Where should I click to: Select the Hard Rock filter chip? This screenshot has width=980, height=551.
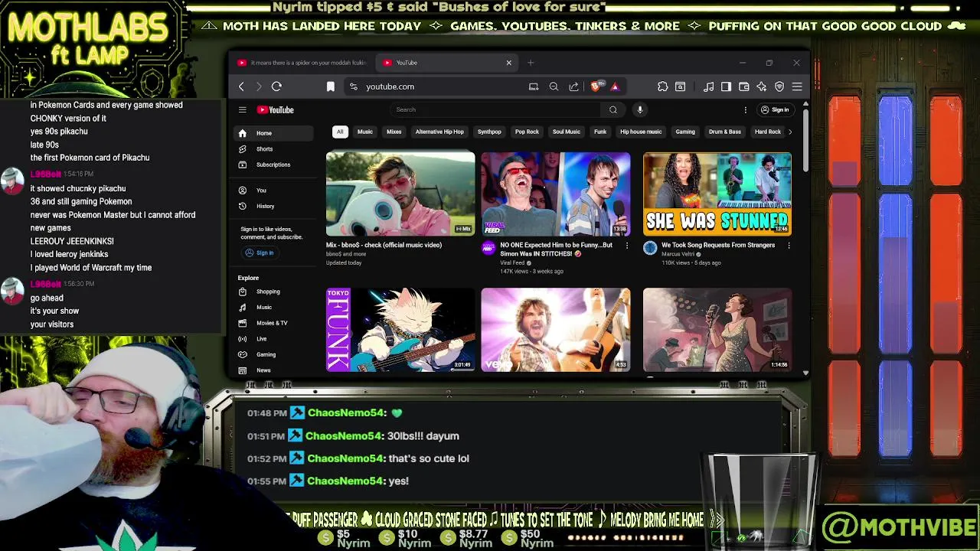tap(767, 132)
